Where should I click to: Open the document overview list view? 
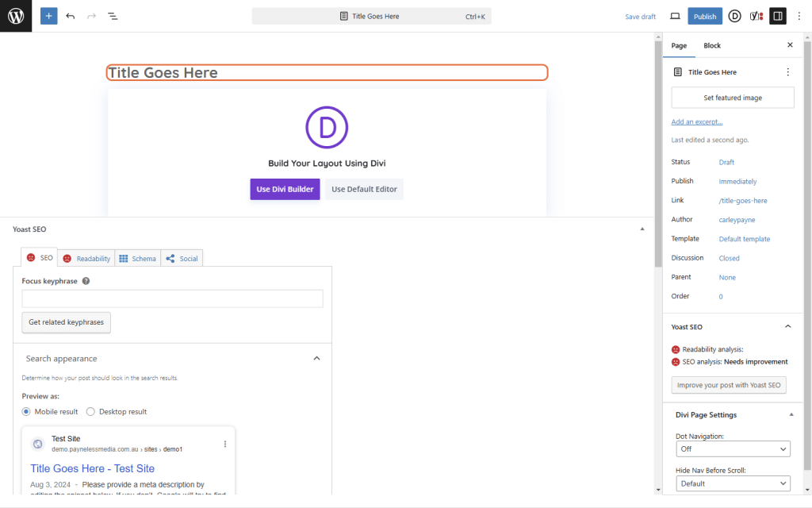[x=113, y=16]
